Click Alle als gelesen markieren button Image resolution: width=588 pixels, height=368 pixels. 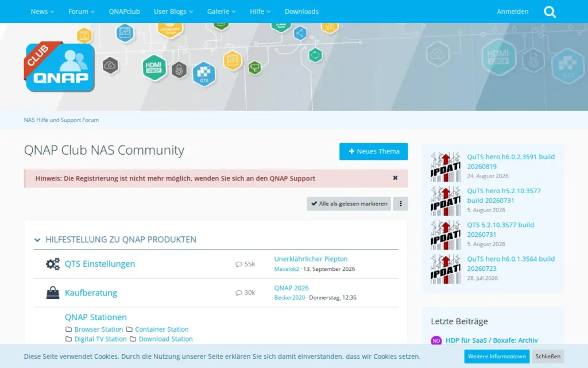click(349, 204)
